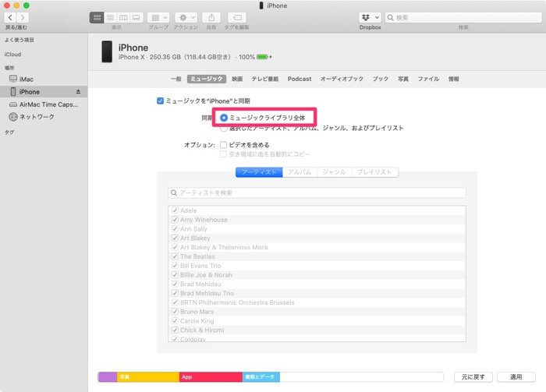This screenshot has height=392, width=546.
Task: Click the Brad Mehldau Trio row
Action: [x=317, y=293]
